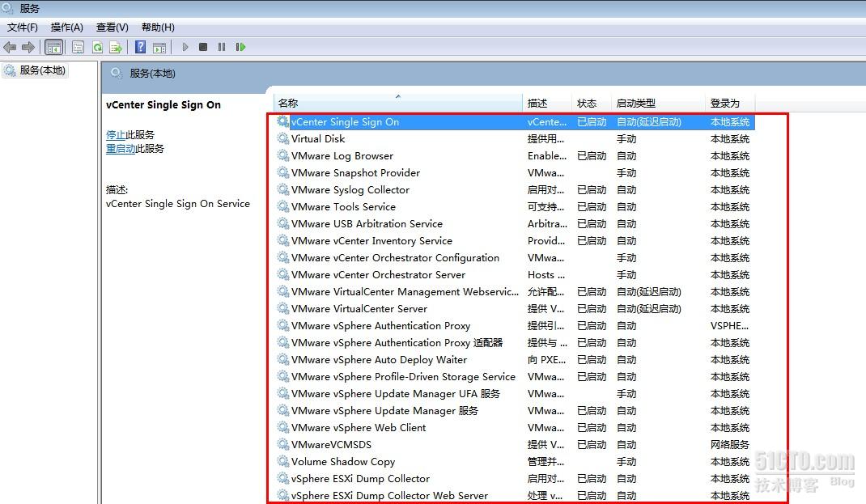Select VMware vSphere Update Manager UFA 服务 row
The height and width of the screenshot is (504, 866).
coord(515,394)
